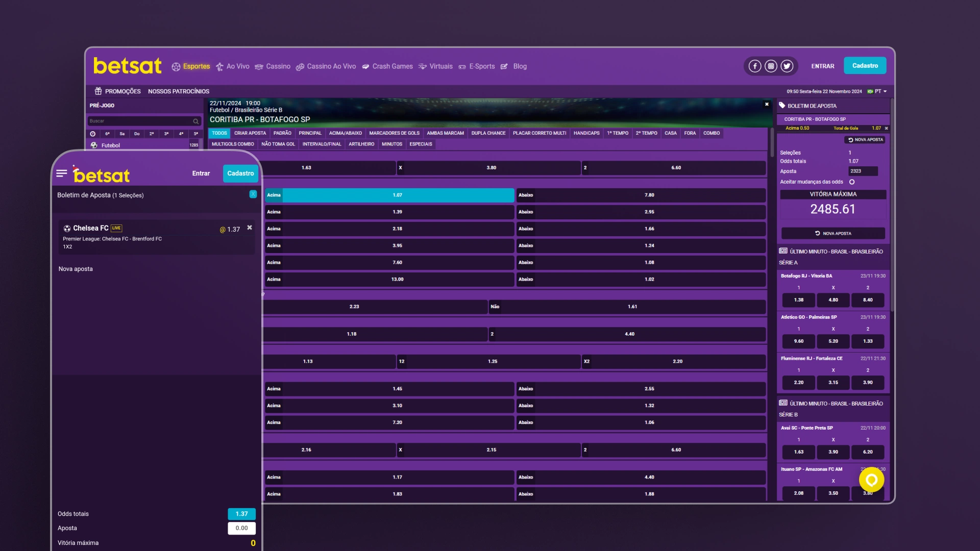Image resolution: width=980 pixels, height=551 pixels.
Task: Switch to the PLACAR CORRETO MULTI tab
Action: pos(540,133)
